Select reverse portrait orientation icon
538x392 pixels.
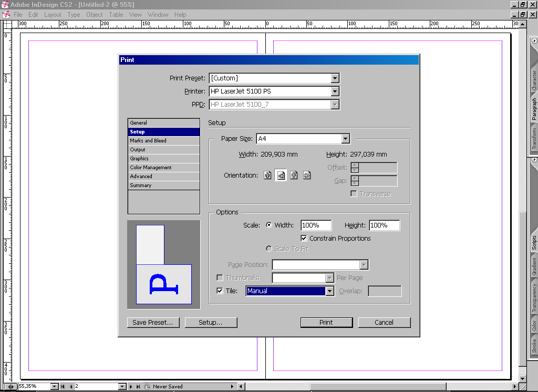(x=294, y=175)
